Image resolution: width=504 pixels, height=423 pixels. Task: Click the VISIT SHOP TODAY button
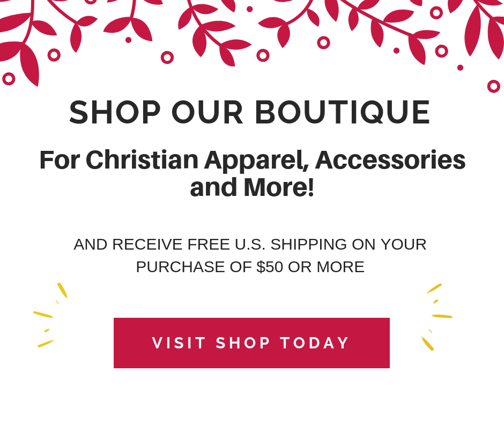[251, 343]
